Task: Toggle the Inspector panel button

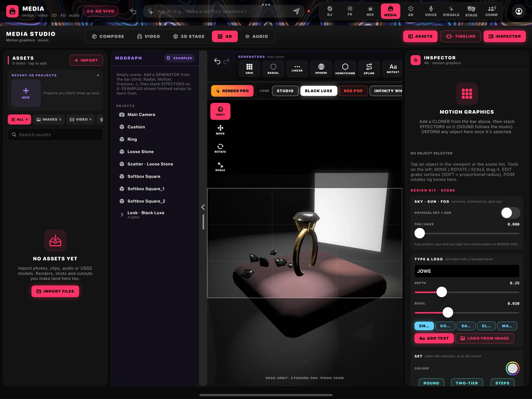Action: 504,36
